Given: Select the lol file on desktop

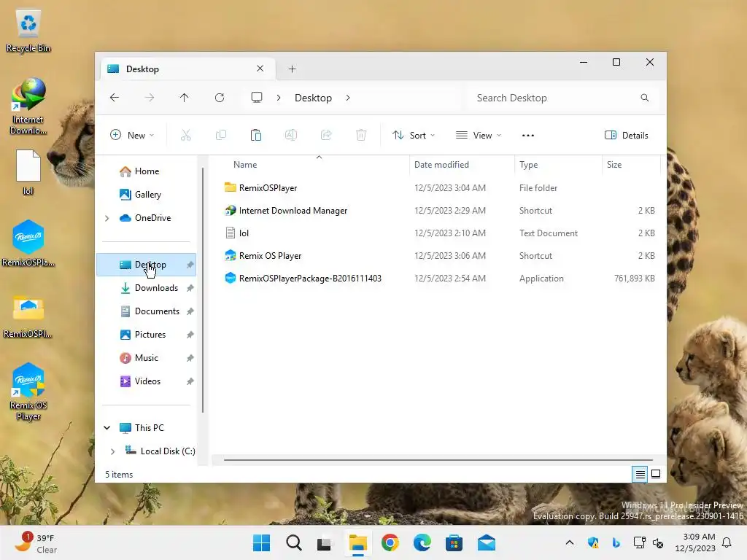Looking at the screenshot, I should 28,172.
